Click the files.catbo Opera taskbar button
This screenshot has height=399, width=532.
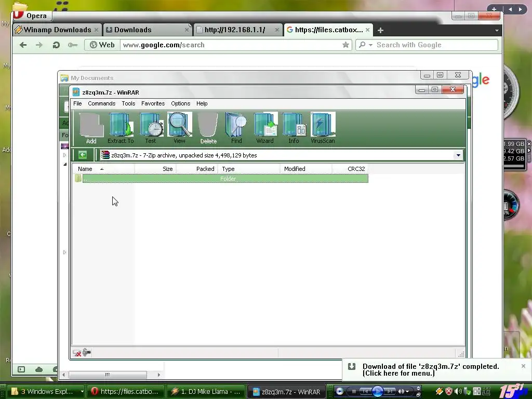126,391
